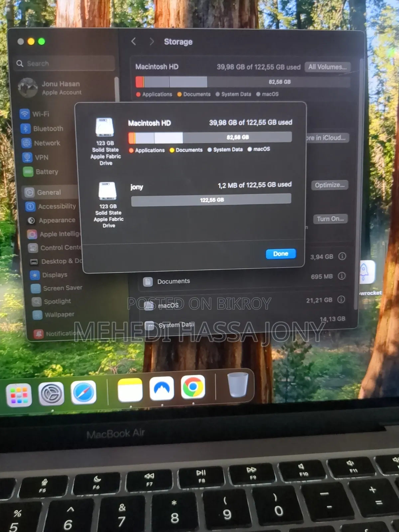The image size is (399, 532).
Task: Show info for 3,94 GB storage row
Action: click(x=342, y=256)
